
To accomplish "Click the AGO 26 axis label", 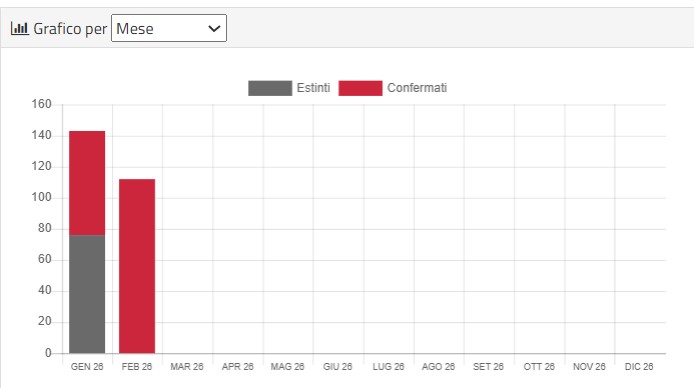I will coord(438,367).
